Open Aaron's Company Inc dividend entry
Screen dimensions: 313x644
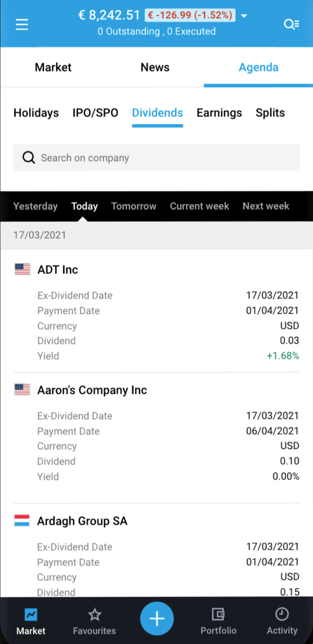(92, 390)
